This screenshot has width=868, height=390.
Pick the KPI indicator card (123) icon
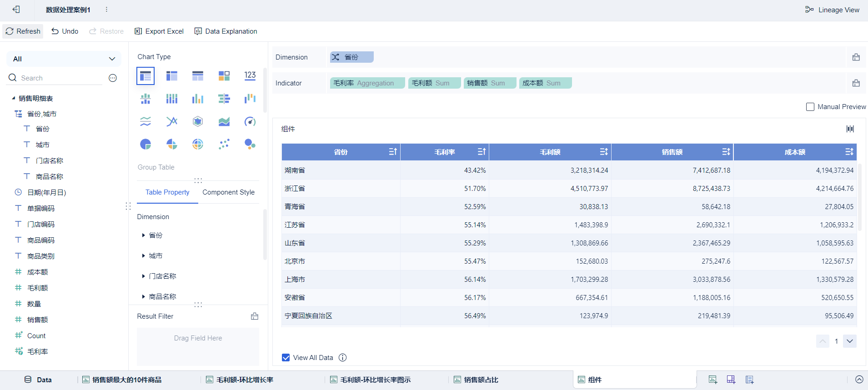click(250, 75)
